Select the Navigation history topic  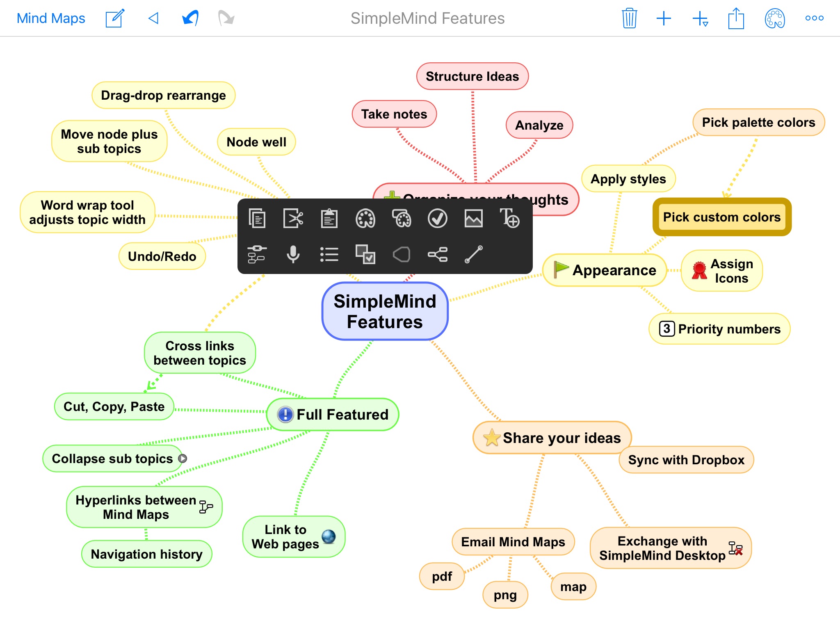click(x=147, y=554)
